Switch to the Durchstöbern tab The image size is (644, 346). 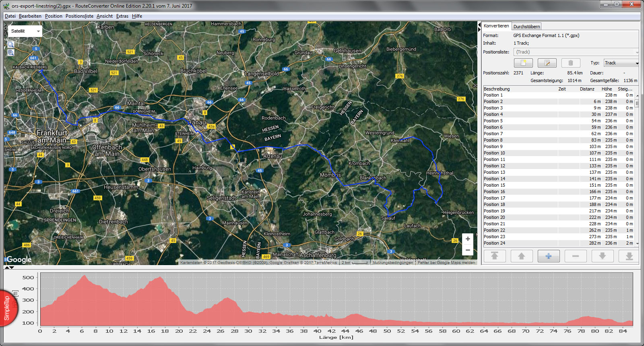(526, 27)
